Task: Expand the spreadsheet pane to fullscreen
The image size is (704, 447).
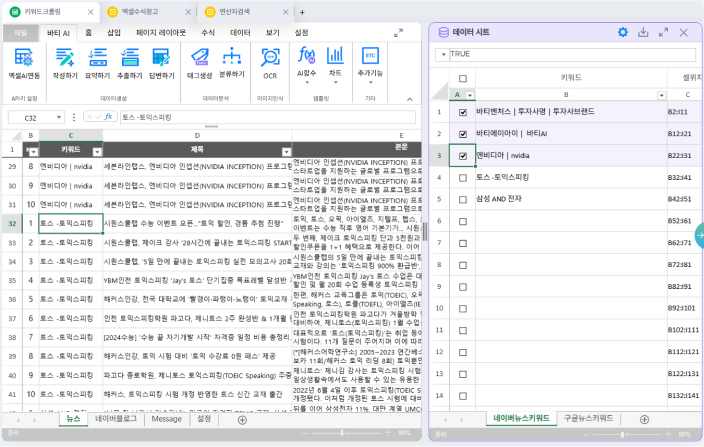Action: coord(398,33)
